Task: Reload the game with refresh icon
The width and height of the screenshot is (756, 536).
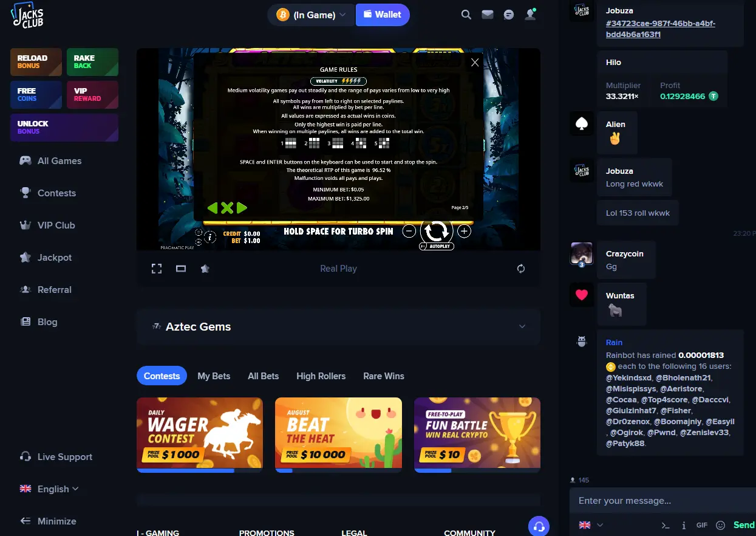Action: [x=521, y=269]
